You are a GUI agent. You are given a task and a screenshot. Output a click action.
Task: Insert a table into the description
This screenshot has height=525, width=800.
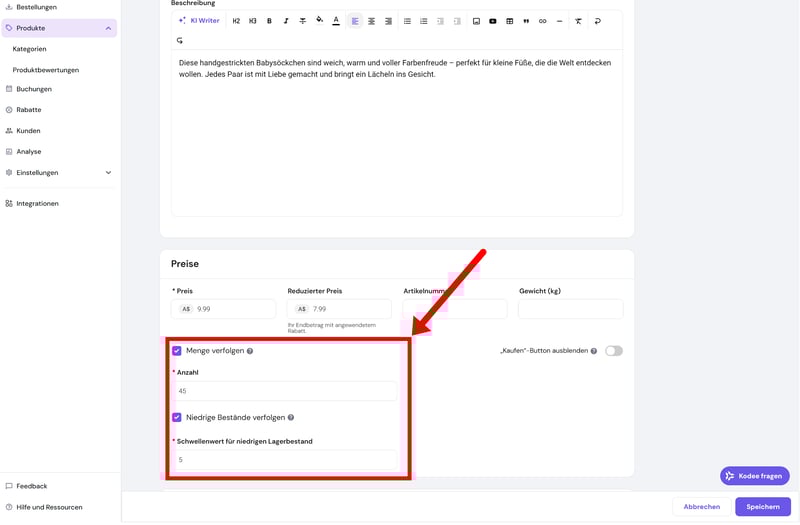click(x=510, y=21)
